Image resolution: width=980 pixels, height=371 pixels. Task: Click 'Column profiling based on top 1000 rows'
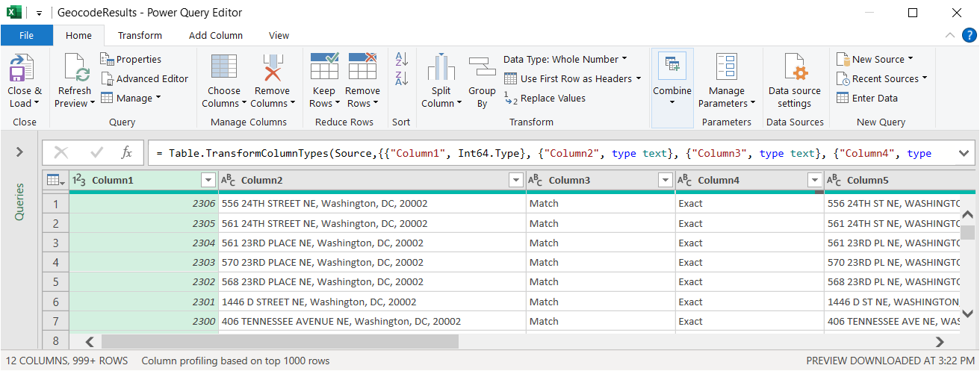coord(235,361)
